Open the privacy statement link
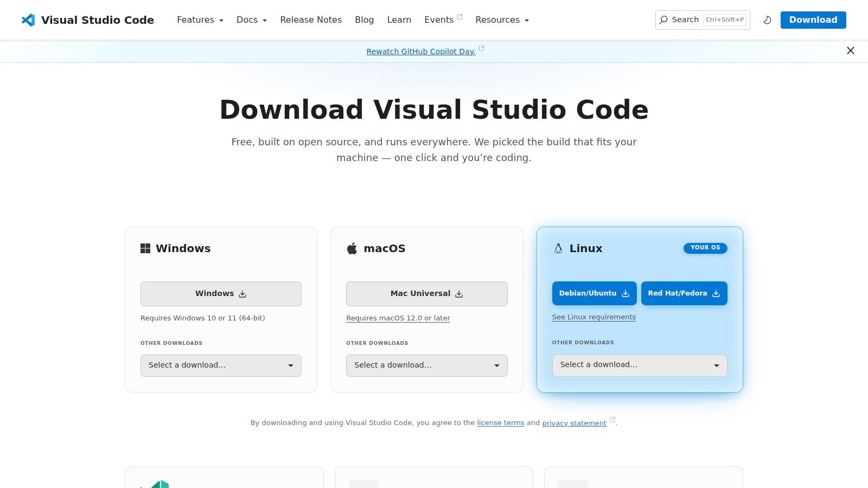868x488 pixels. coord(575,423)
